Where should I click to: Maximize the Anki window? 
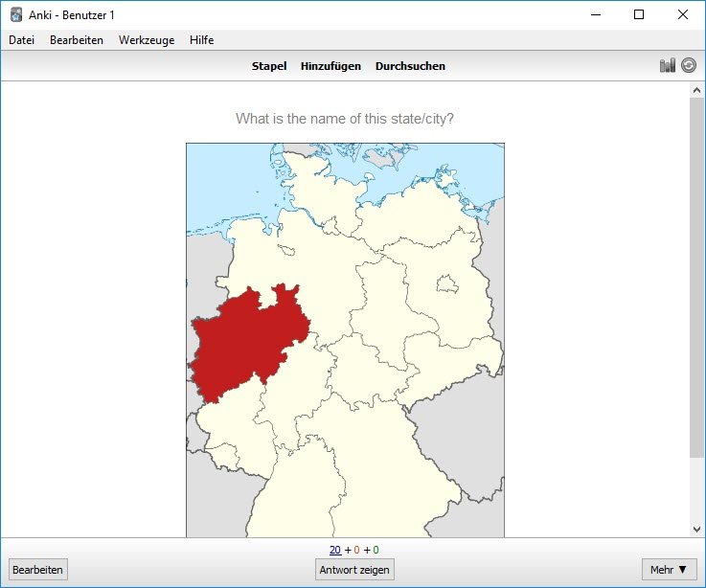point(638,15)
